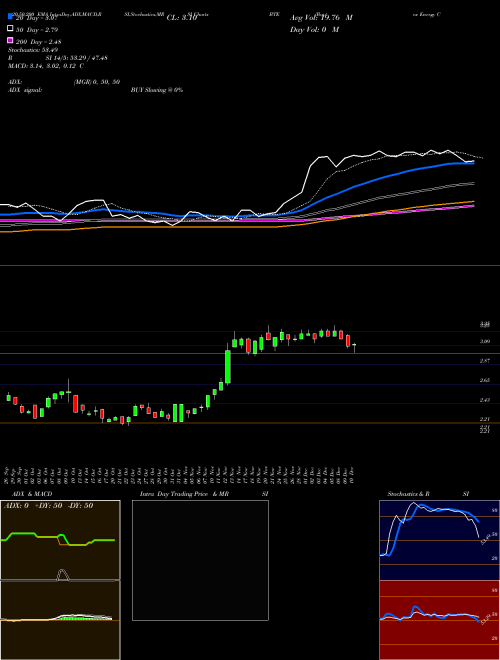Click the 2.87 price axis label

click(x=484, y=361)
